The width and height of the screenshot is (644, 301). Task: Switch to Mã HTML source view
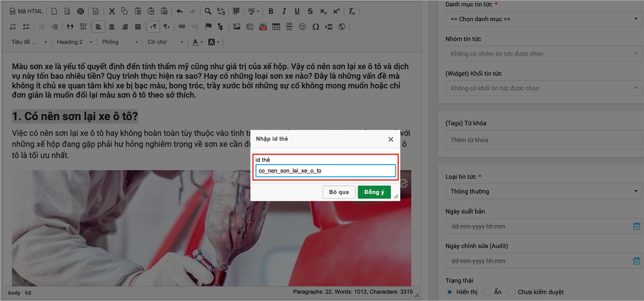[26, 11]
